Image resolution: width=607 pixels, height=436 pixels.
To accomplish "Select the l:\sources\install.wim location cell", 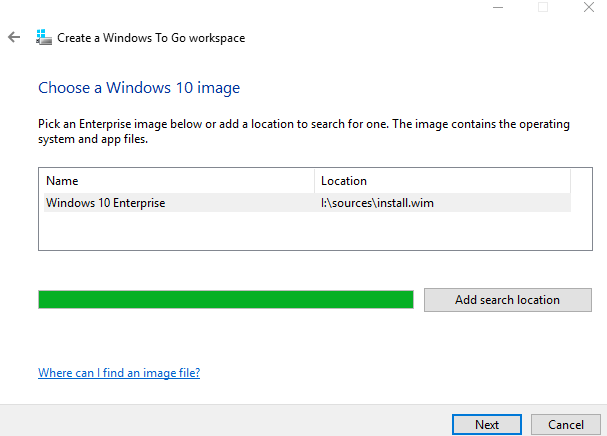I will click(x=377, y=203).
